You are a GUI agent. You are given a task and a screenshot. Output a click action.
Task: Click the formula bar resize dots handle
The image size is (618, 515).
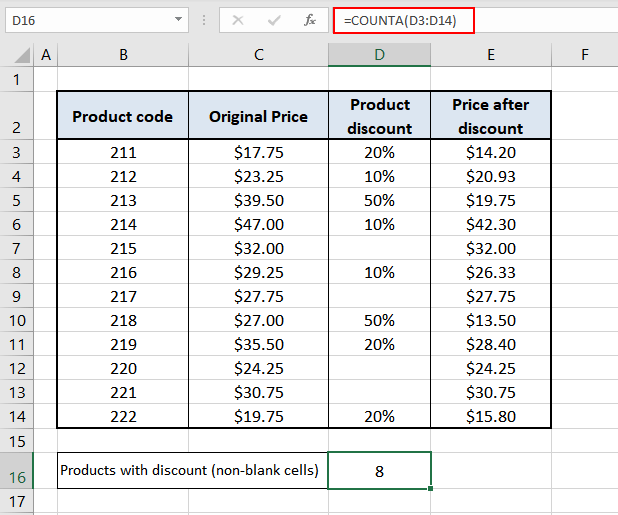[204, 20]
